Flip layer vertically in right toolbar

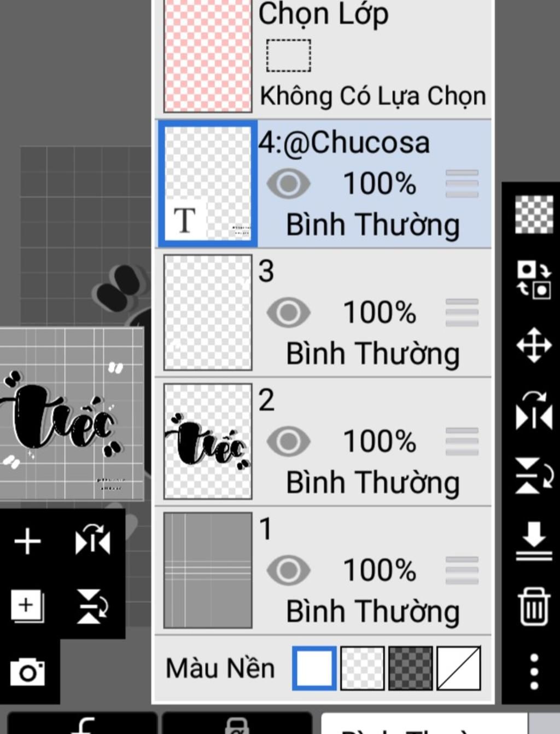[x=534, y=476]
